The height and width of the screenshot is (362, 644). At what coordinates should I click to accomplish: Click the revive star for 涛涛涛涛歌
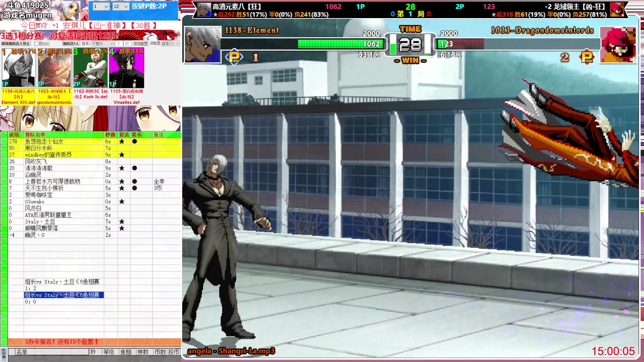point(122,168)
